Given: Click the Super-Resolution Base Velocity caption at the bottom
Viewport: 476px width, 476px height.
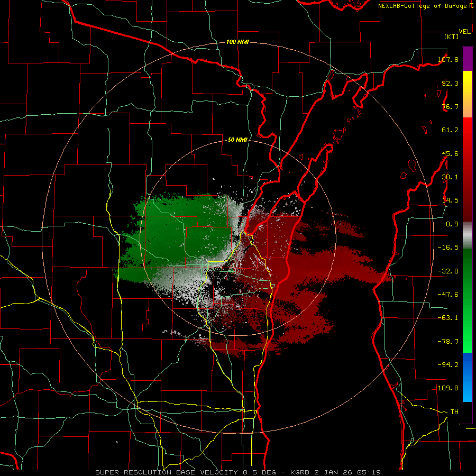Looking at the screenshot, I should tap(238, 472).
